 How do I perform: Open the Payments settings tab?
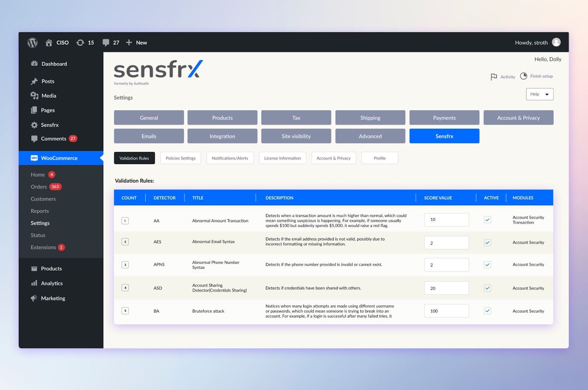pyautogui.click(x=444, y=118)
